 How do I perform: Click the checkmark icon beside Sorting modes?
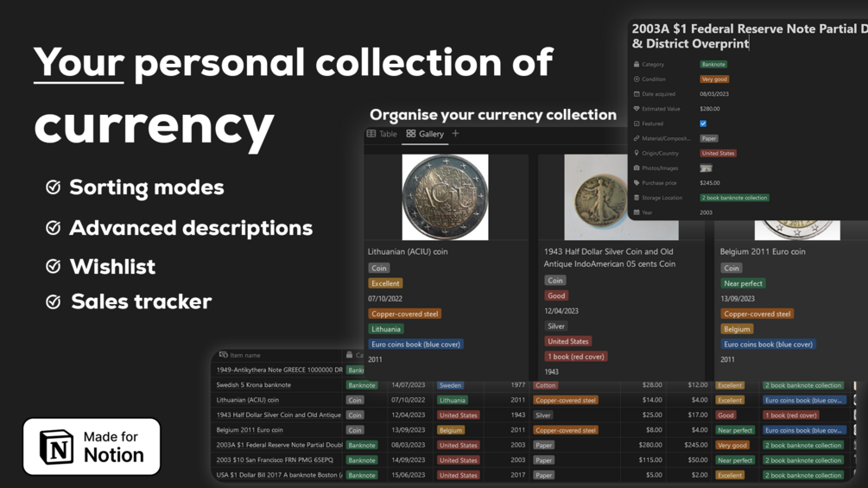54,187
